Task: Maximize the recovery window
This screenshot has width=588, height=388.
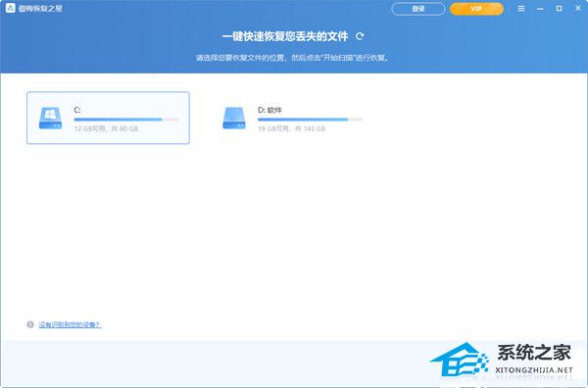Action: 559,8
